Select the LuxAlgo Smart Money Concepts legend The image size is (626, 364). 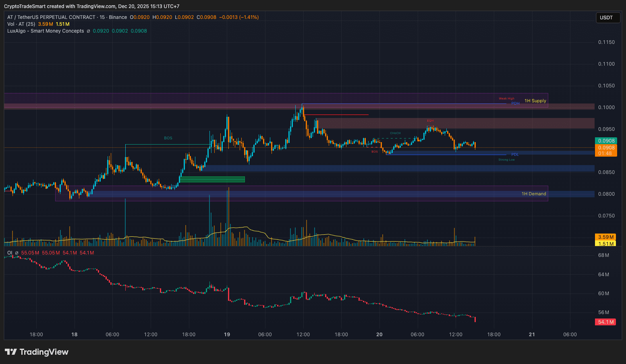point(46,31)
